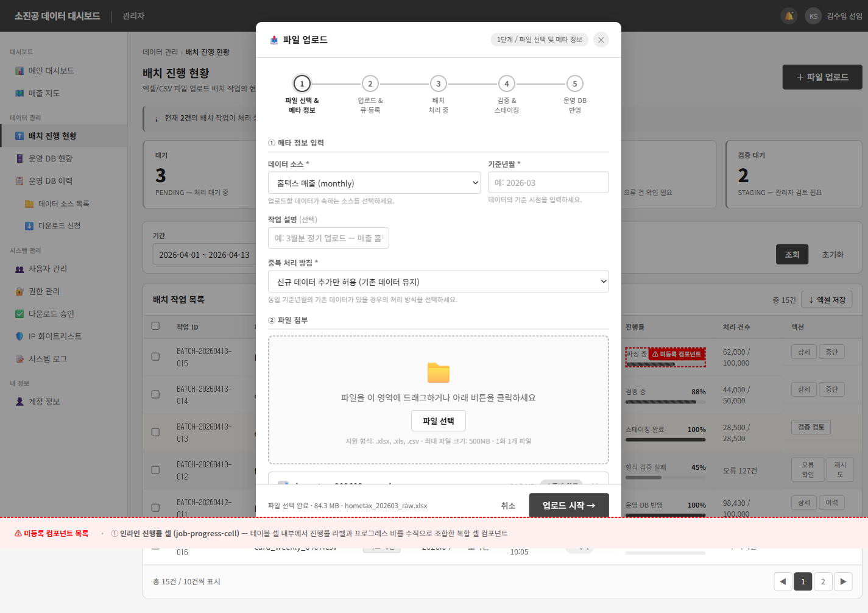Go to wizard step 4 검증 & 스테이징

[x=507, y=83]
